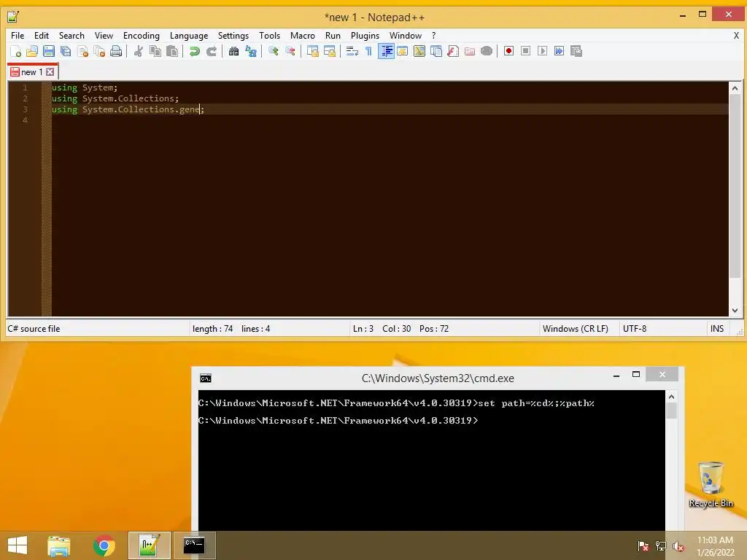Click the X at menu bar's right end
This screenshot has width=747, height=560.
736,35
